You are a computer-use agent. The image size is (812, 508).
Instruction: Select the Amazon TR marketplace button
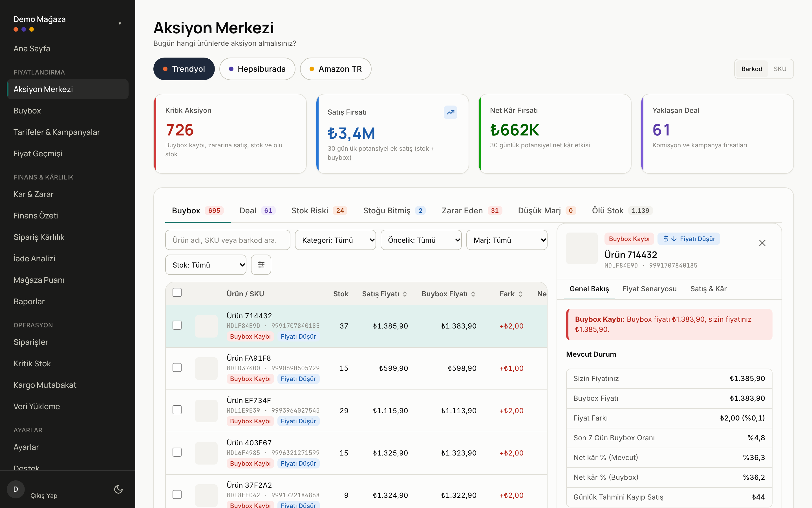336,69
